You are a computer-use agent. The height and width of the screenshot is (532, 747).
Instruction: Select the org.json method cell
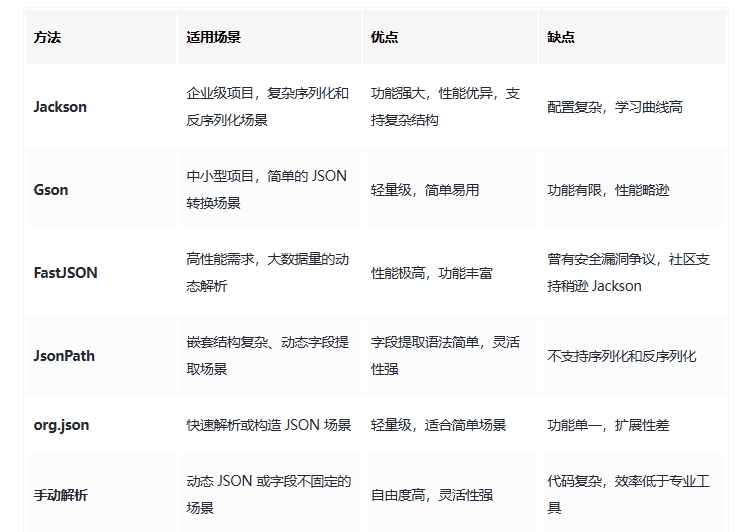click(101, 425)
